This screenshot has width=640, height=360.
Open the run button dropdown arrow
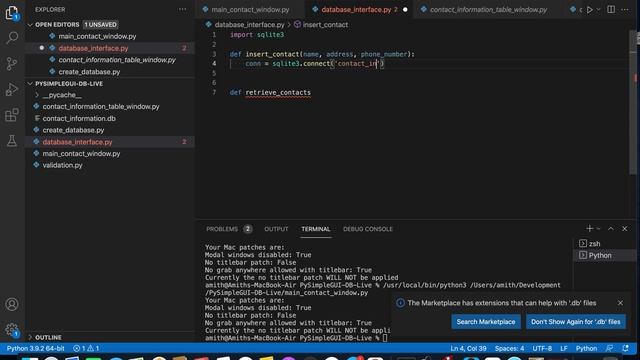tap(598, 9)
